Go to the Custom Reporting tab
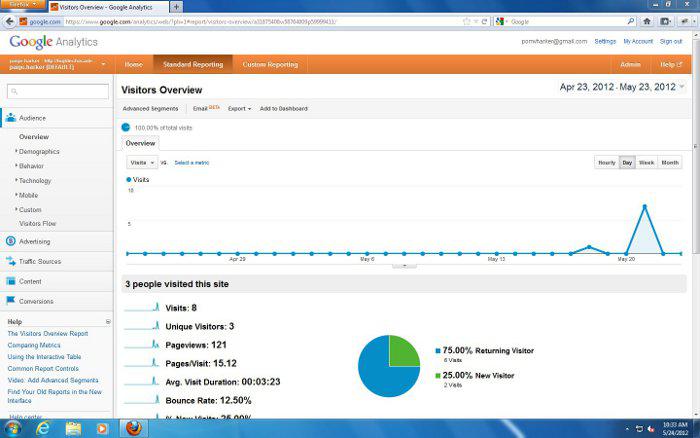Screen dimensions: 700x438 [270, 64]
